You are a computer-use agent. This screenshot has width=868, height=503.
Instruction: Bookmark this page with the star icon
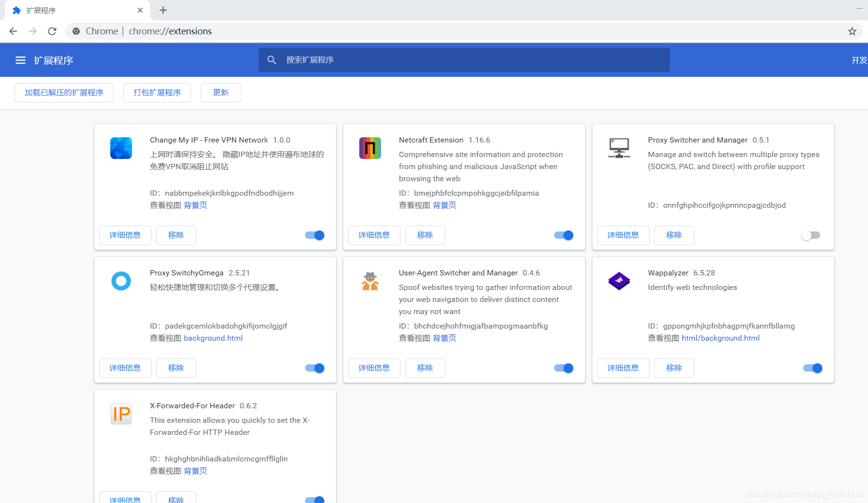click(x=852, y=31)
